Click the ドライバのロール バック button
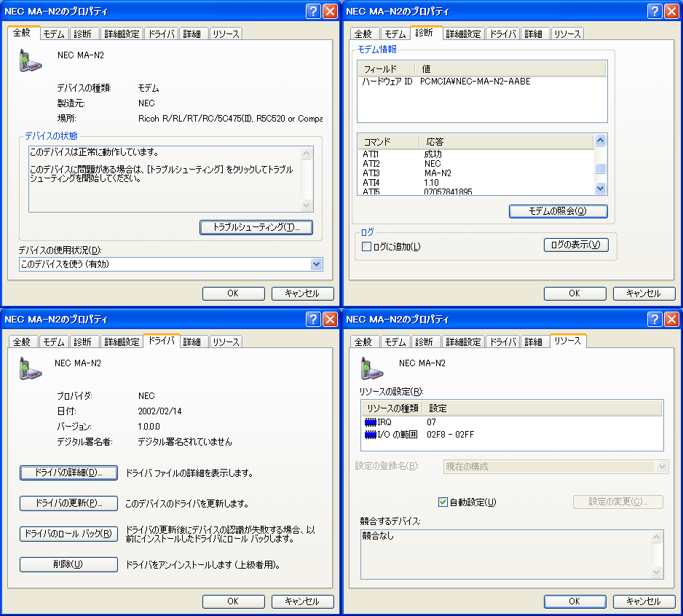The width and height of the screenshot is (683, 616). pyautogui.click(x=68, y=534)
